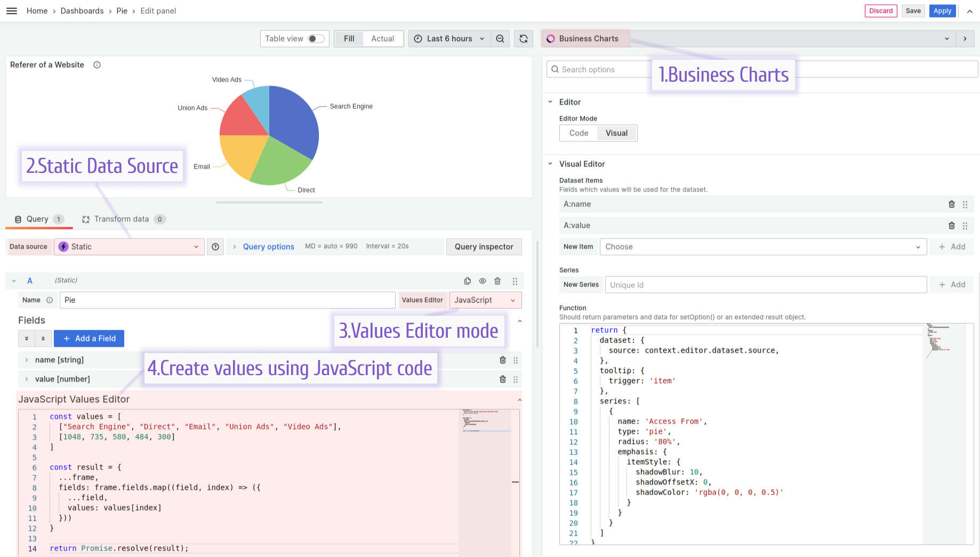The height and width of the screenshot is (557, 980).
Task: Switch to the Transform data tab
Action: [122, 219]
